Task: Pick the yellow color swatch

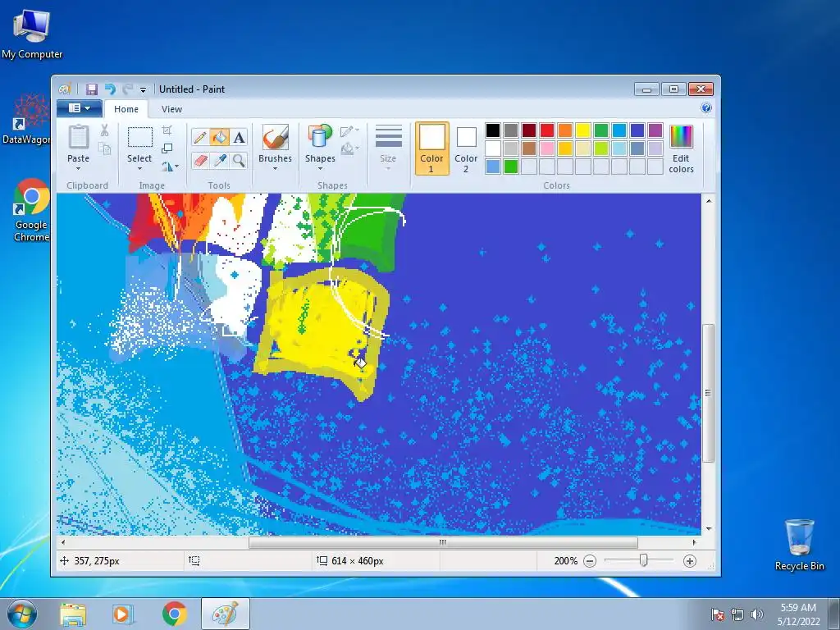Action: click(583, 130)
